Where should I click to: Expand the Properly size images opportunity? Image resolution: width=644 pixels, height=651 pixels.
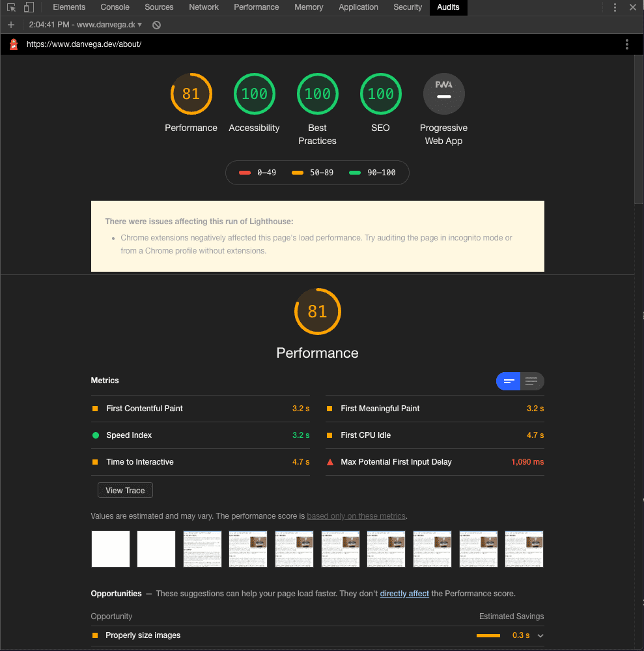tap(540, 635)
